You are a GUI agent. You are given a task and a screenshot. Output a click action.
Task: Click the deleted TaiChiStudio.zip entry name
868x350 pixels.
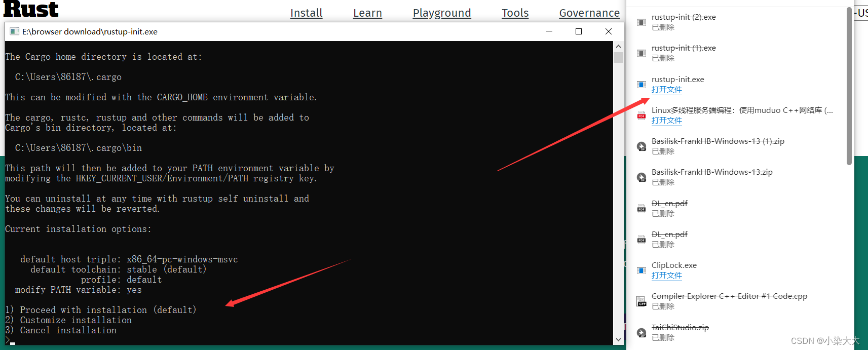point(680,328)
